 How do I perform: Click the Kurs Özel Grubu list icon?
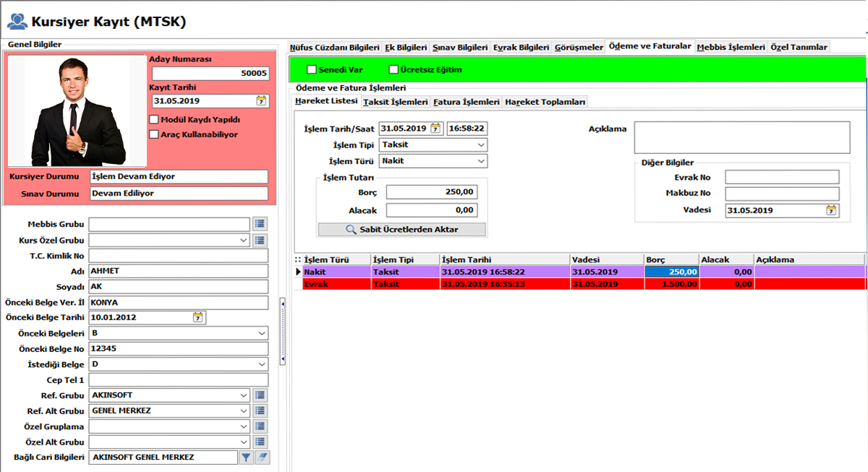click(x=260, y=240)
